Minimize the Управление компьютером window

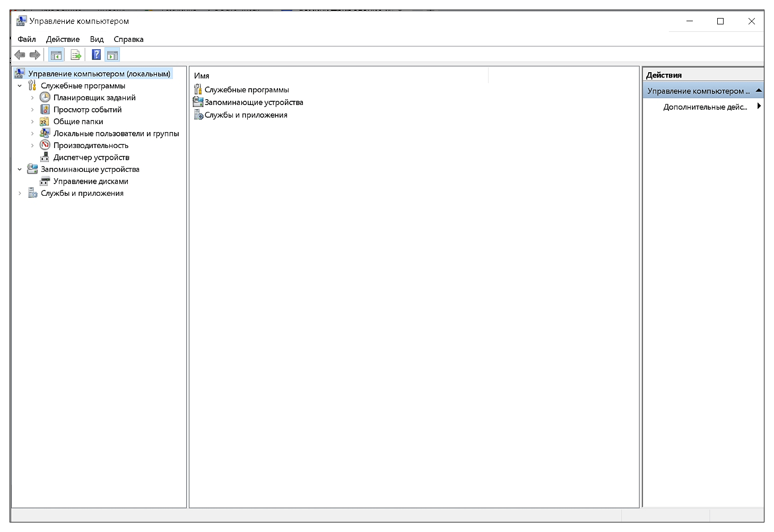coord(690,21)
